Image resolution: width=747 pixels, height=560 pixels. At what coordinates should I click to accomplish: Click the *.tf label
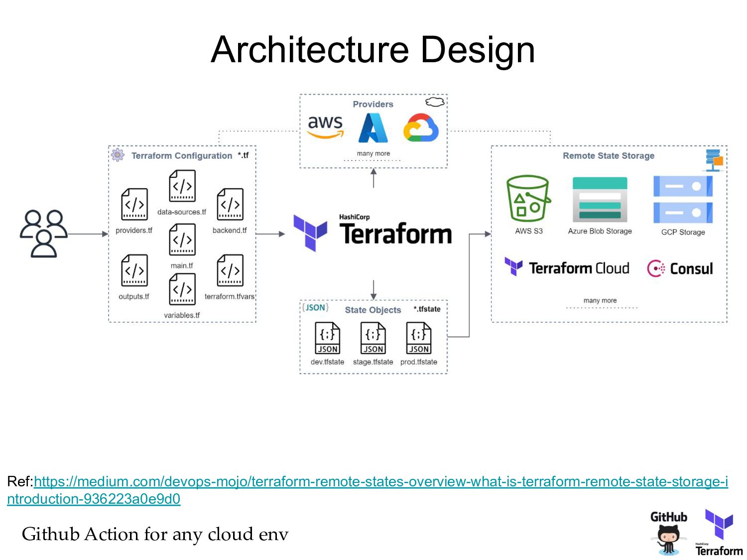click(x=243, y=155)
